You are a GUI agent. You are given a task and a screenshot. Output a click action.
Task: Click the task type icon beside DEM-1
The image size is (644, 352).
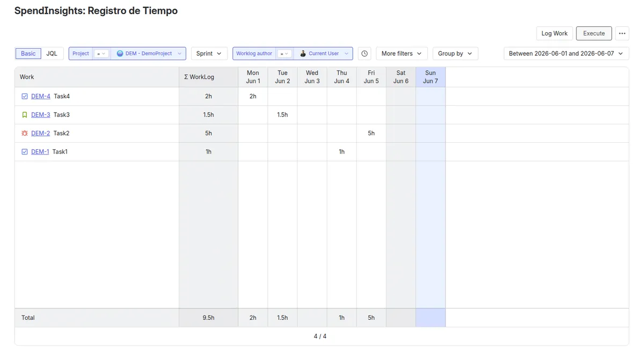[25, 152]
